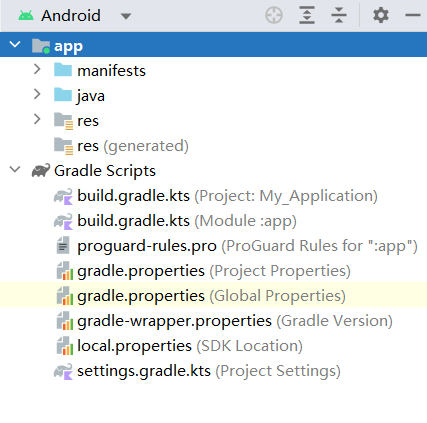
Task: Click the manifests folder icon
Action: (63, 70)
